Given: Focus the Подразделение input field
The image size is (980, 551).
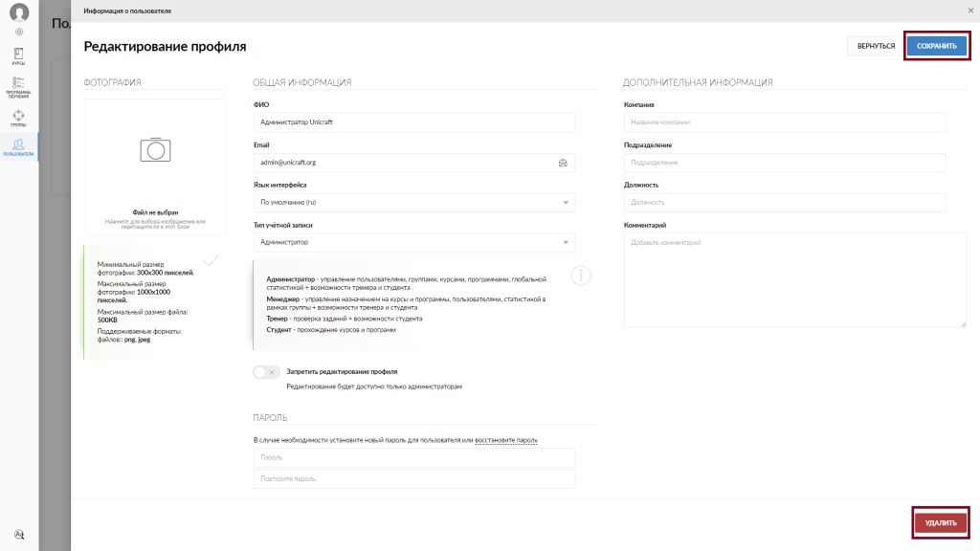Looking at the screenshot, I should coord(785,163).
